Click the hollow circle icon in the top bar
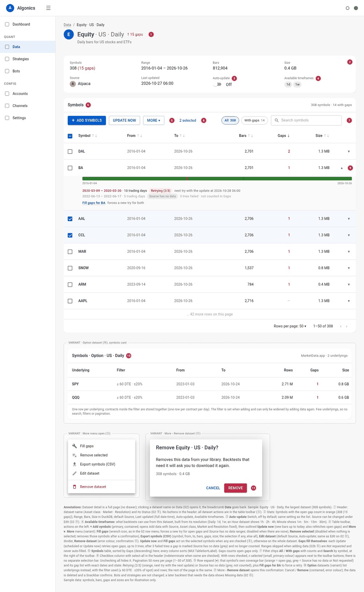The width and height of the screenshot is (364, 592). point(347,8)
